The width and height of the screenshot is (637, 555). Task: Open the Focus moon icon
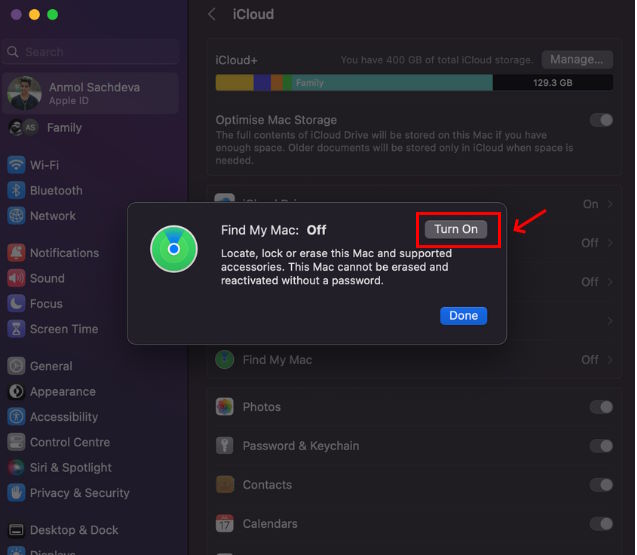click(x=16, y=304)
